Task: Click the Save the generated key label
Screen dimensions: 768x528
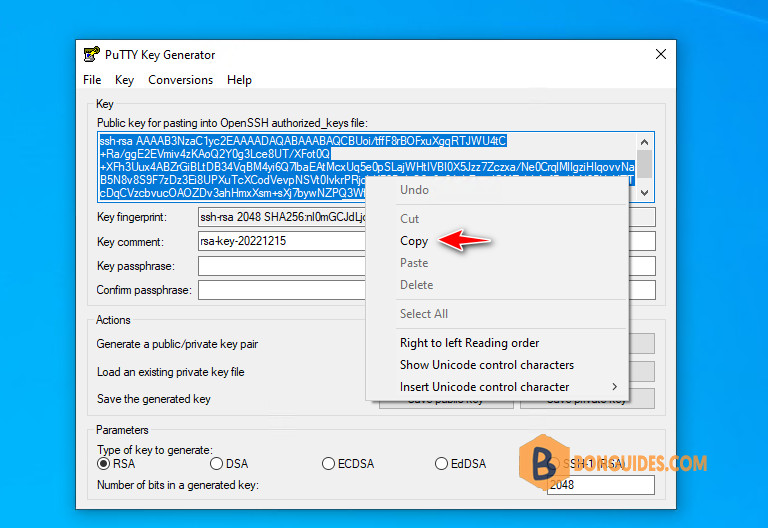Action: point(154,399)
